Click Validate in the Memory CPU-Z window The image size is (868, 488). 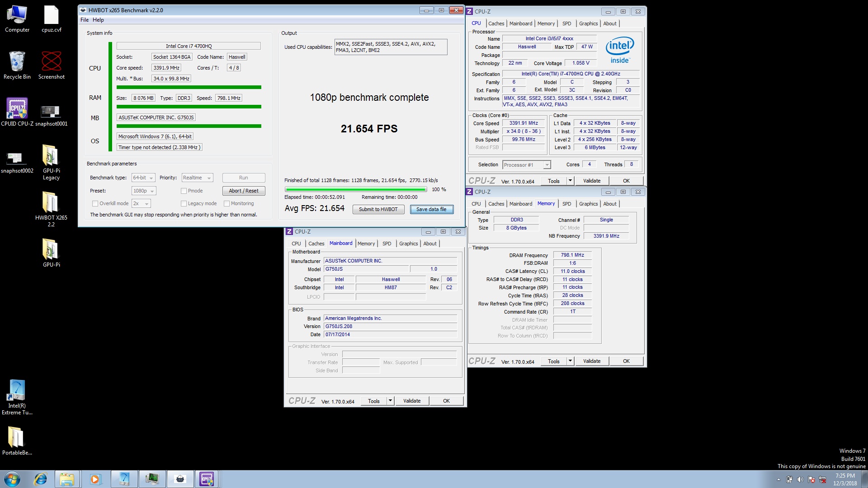coord(592,361)
